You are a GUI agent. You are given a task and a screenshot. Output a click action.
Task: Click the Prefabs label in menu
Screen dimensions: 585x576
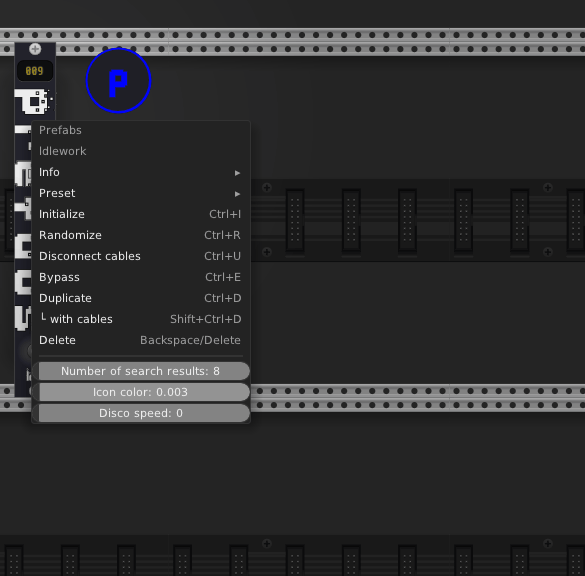tap(60, 130)
